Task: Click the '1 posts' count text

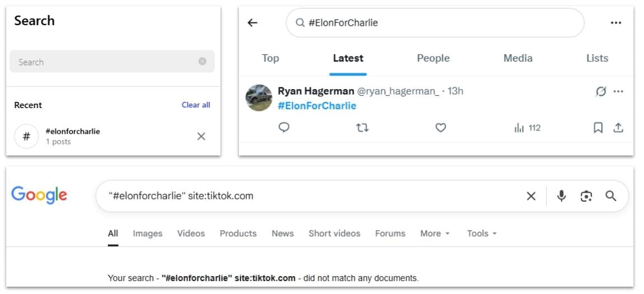Action: click(58, 142)
